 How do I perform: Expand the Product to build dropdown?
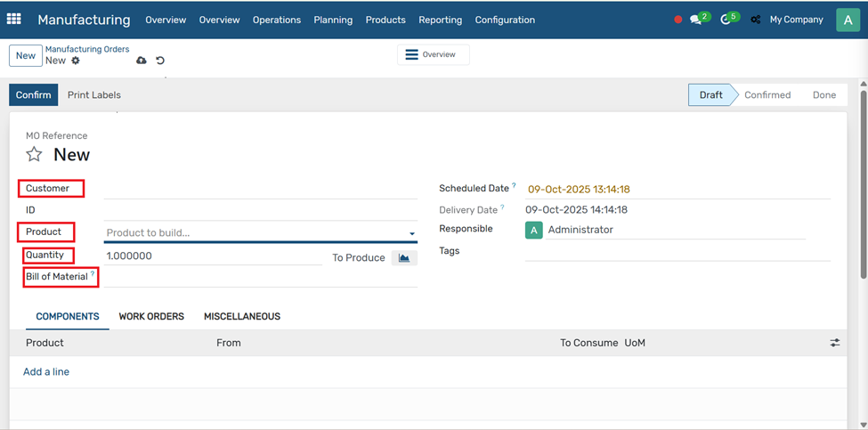[x=411, y=233]
